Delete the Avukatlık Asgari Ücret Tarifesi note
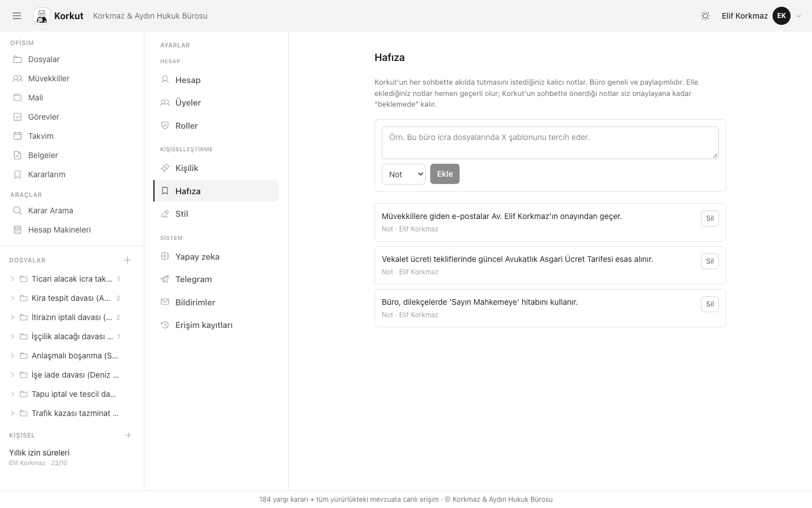This screenshot has height=508, width=812. pos(710,261)
